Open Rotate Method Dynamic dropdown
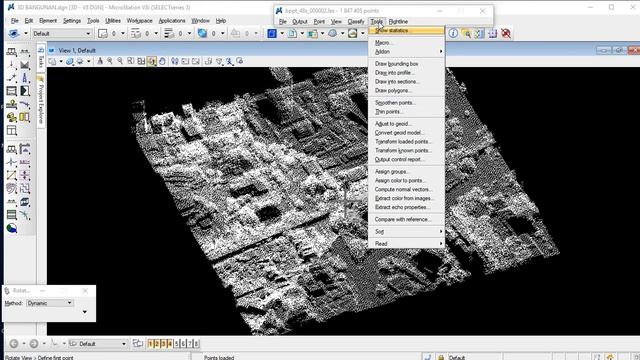The height and width of the screenshot is (360, 640). pyautogui.click(x=50, y=303)
